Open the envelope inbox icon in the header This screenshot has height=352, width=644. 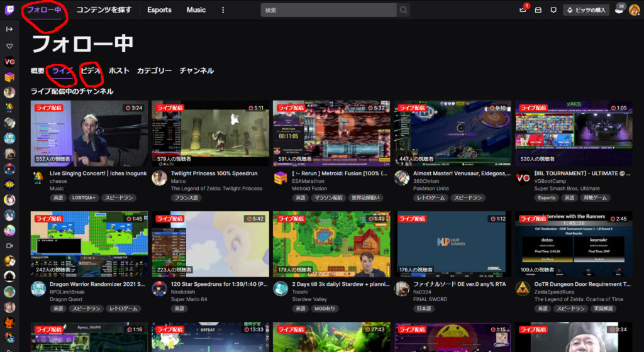click(x=538, y=10)
